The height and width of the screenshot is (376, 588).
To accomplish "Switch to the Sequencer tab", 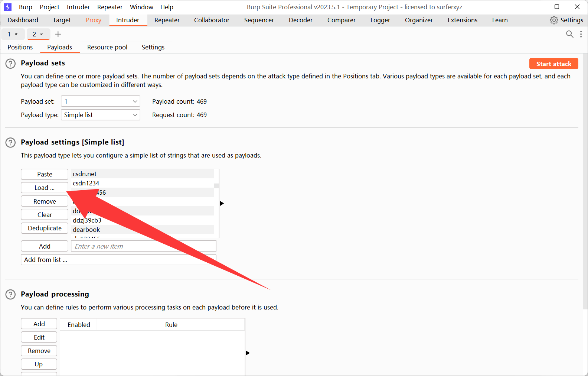I will 259,20.
